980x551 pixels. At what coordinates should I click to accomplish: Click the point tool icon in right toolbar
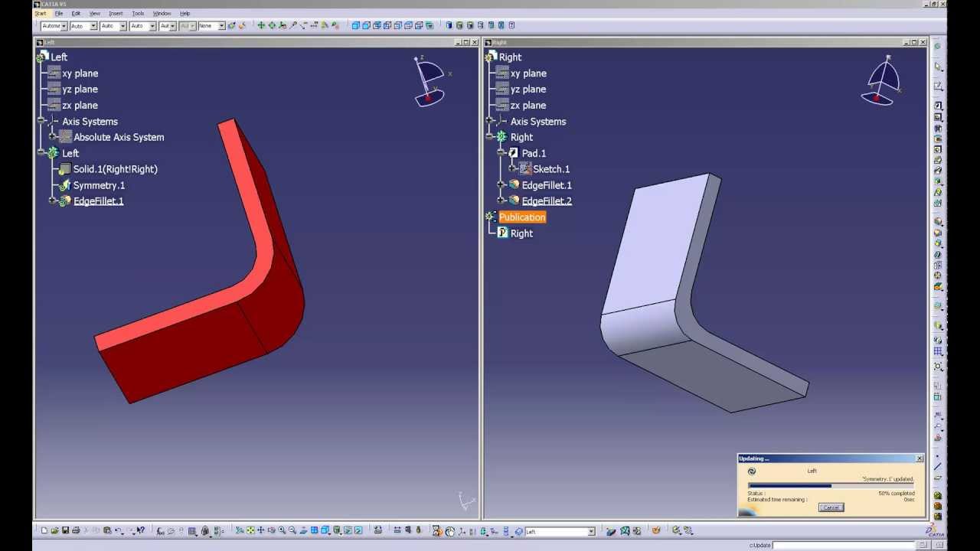937,456
